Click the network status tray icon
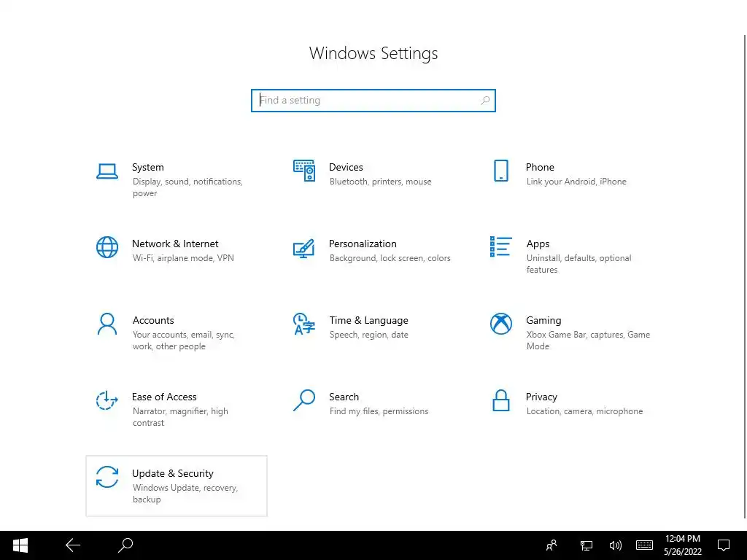This screenshot has width=747, height=560. pyautogui.click(x=586, y=545)
